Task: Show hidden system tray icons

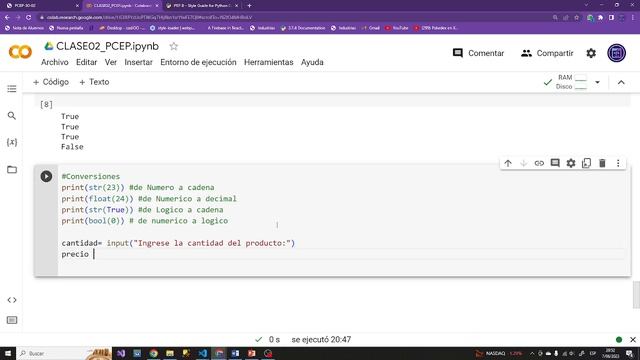Action: [x=532, y=353]
